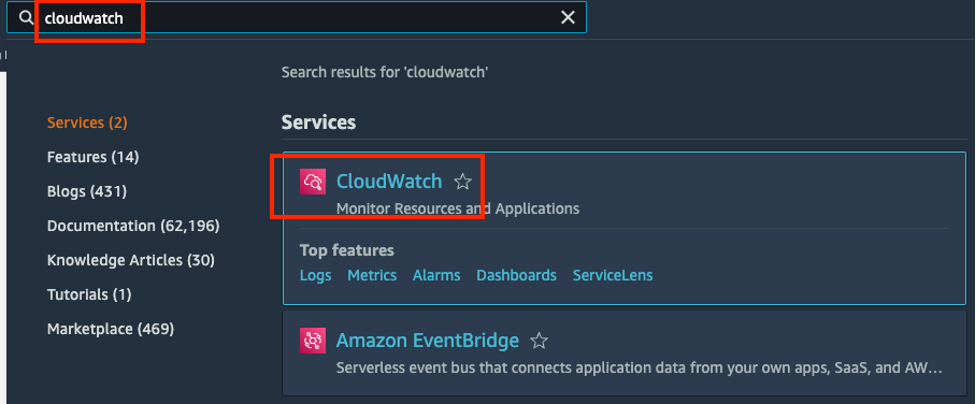Click the CloudWatch service icon
977x404 pixels.
(x=312, y=182)
